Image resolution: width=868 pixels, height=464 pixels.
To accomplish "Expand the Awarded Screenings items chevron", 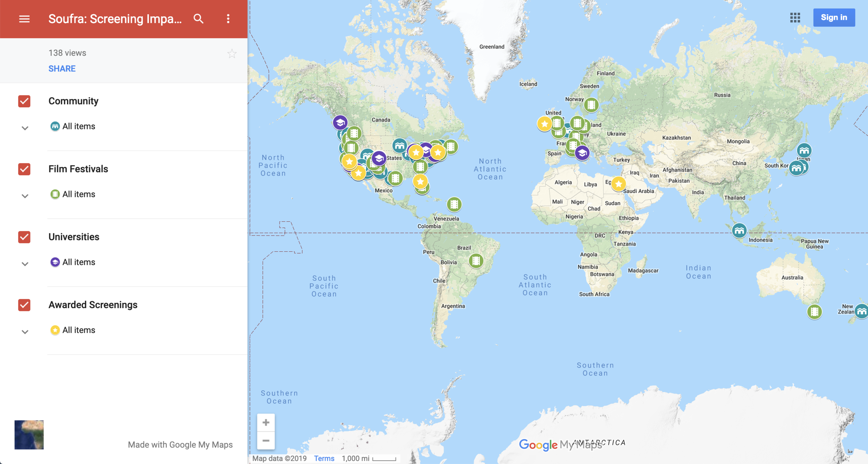I will pos(25,332).
